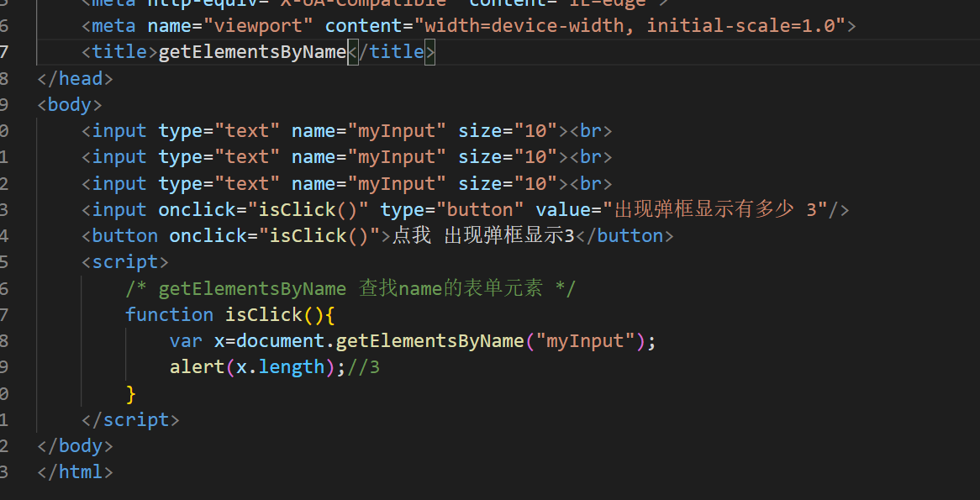Click type="button" attribute in the input line

452,209
